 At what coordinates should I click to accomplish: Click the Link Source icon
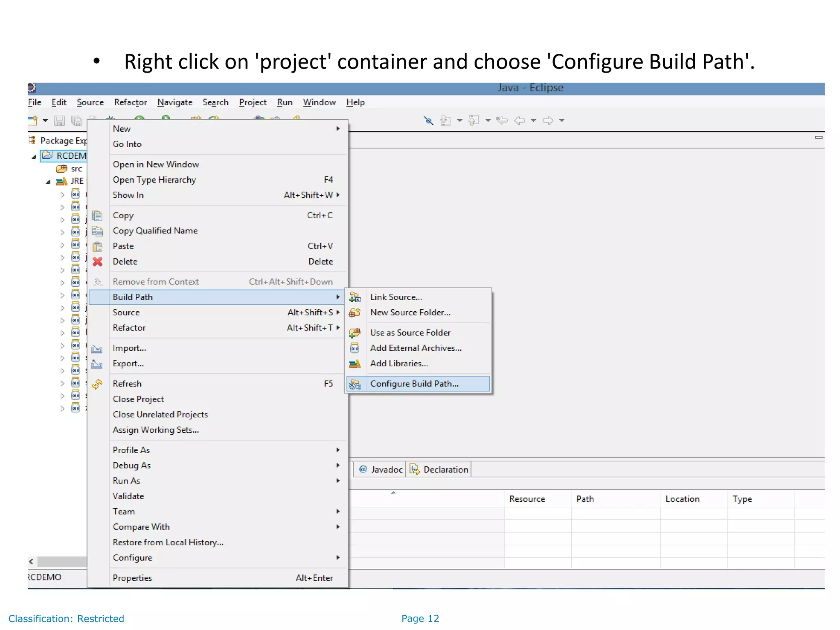(355, 297)
